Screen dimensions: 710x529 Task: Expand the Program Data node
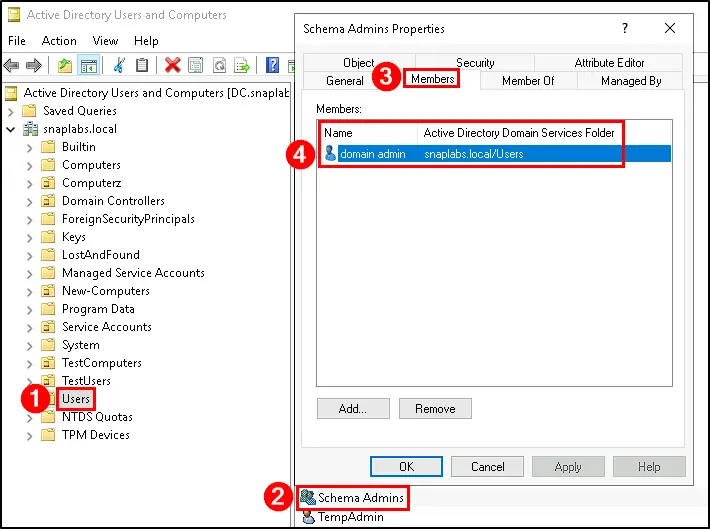pos(29,309)
